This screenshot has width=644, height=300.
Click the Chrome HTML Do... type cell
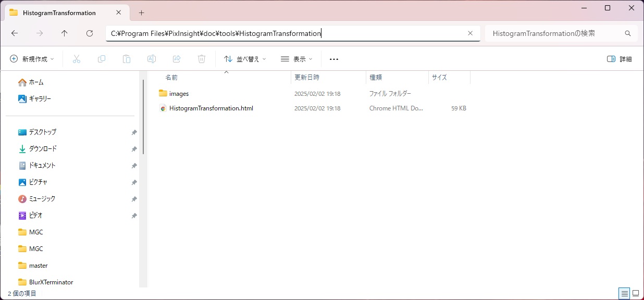pos(397,108)
